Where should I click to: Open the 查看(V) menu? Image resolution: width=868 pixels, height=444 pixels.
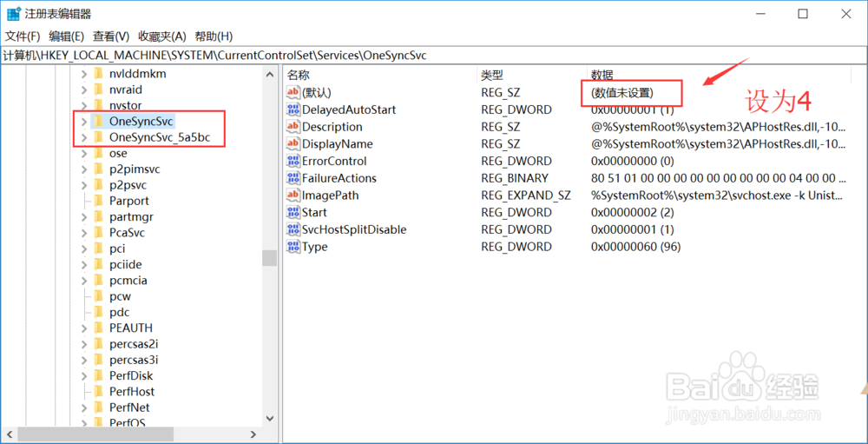click(x=111, y=36)
